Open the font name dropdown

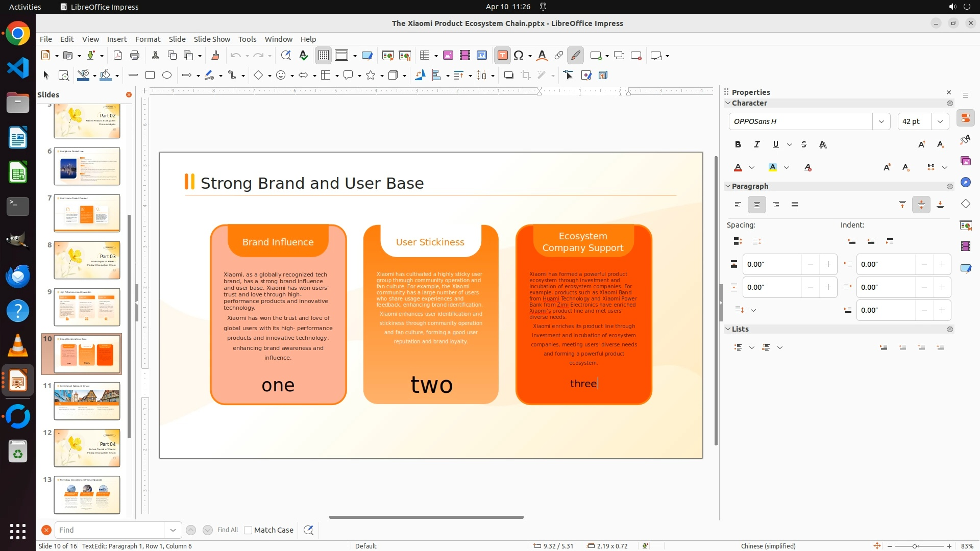pos(881,121)
